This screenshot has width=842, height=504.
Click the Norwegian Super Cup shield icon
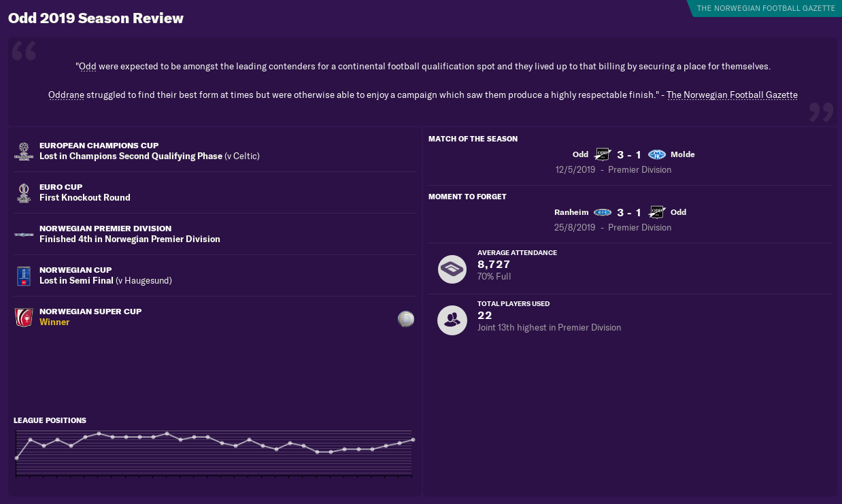click(x=24, y=317)
